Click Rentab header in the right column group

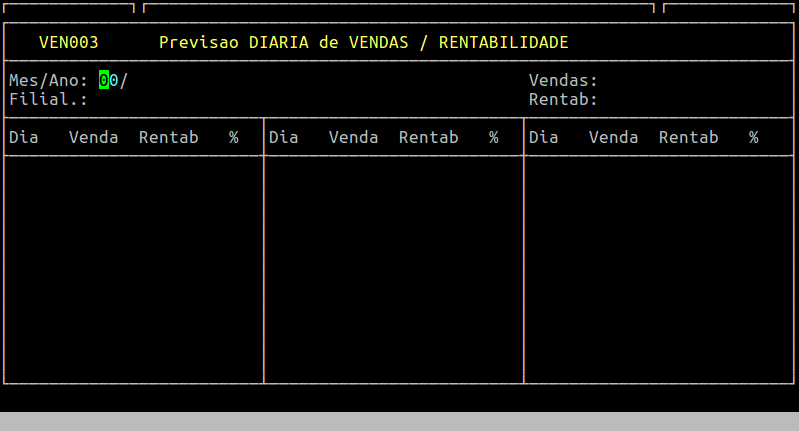tap(688, 138)
